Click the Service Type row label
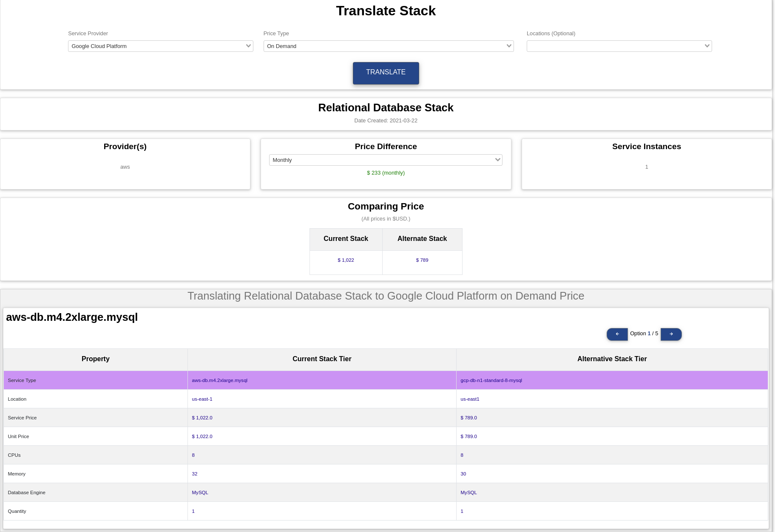 pos(22,380)
